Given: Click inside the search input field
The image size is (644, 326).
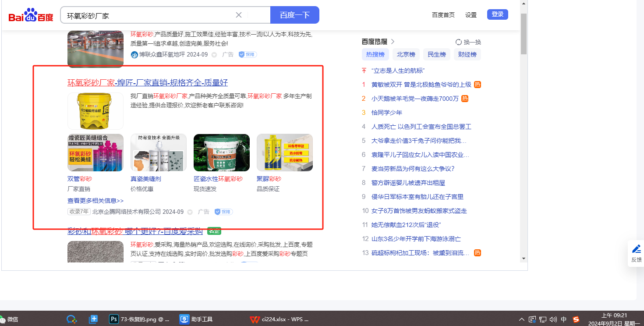Looking at the screenshot, I should (x=149, y=15).
